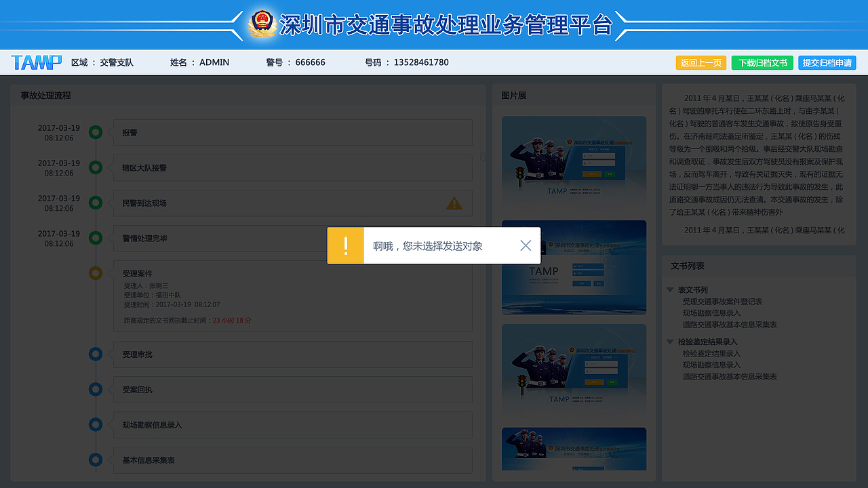Image resolution: width=868 pixels, height=488 pixels.
Task: Open the fourth thumbnail at gallery bottom
Action: 574,449
